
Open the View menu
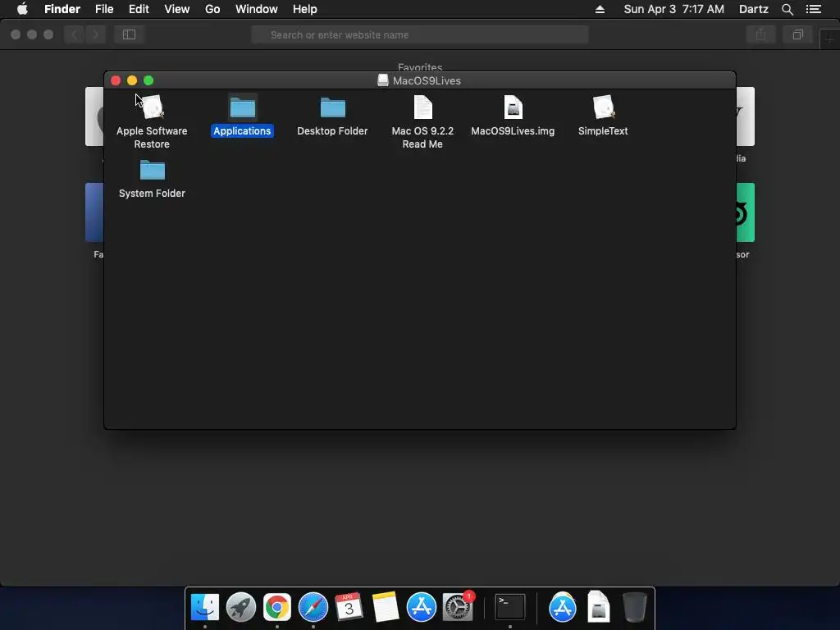pos(177,9)
